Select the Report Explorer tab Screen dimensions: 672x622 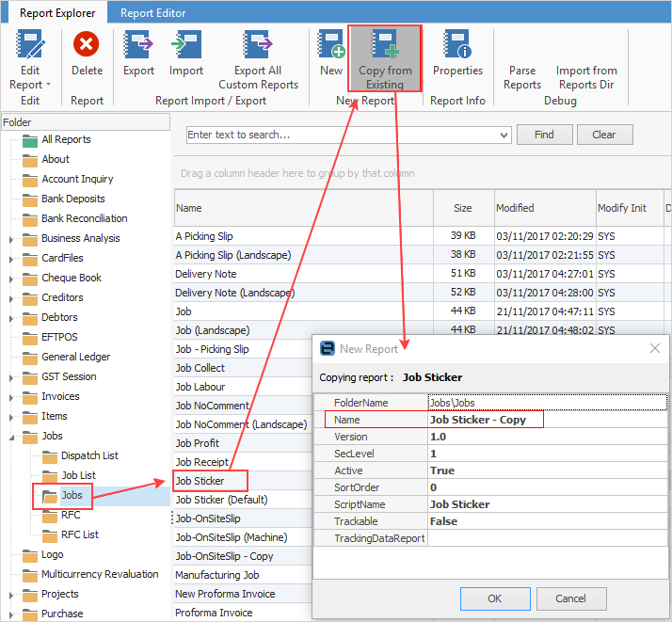tap(56, 13)
